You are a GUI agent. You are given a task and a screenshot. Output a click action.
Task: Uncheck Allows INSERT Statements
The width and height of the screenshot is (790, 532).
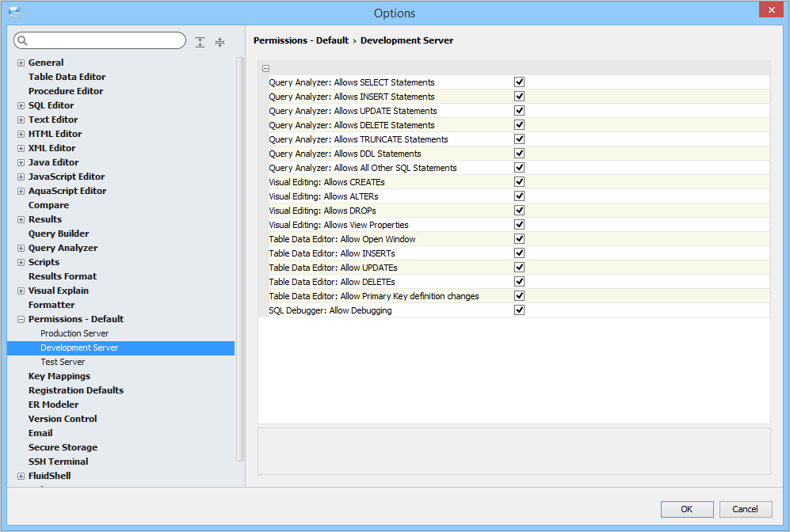coord(519,96)
